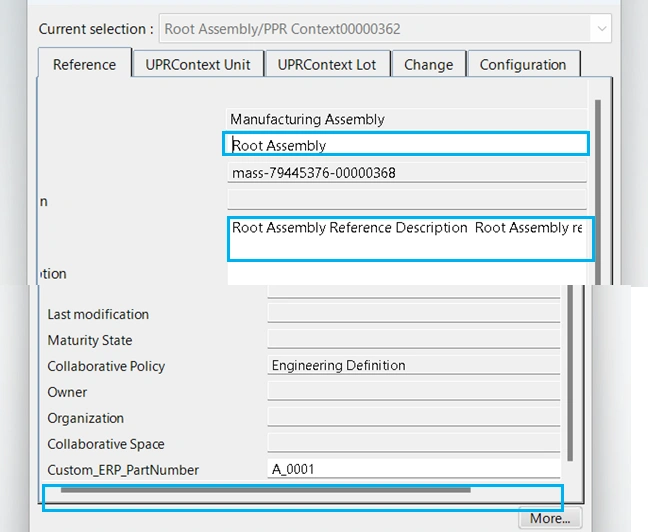Click the horizontal scrollbar at the bottom

coord(265,490)
